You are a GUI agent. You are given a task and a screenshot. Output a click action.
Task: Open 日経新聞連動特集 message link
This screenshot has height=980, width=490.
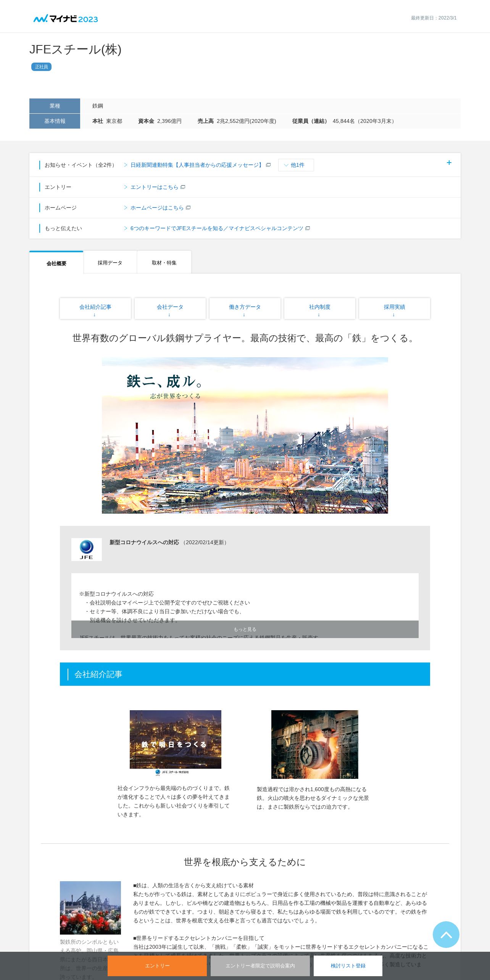click(x=197, y=165)
